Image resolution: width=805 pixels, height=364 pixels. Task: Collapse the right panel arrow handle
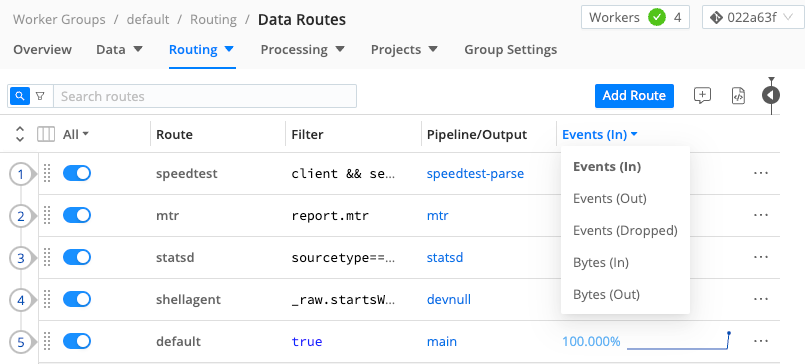771,95
